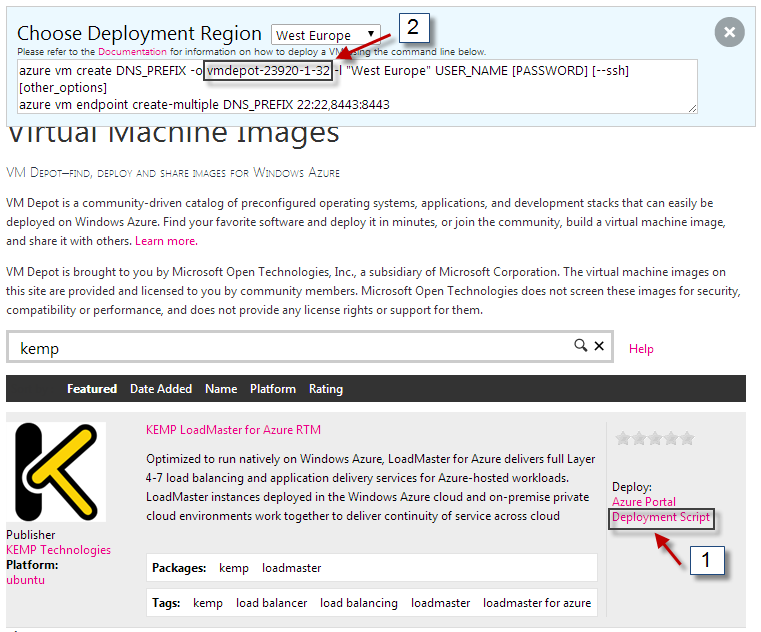This screenshot has width=761, height=632.
Task: Clear the search with the X icon
Action: click(x=599, y=346)
